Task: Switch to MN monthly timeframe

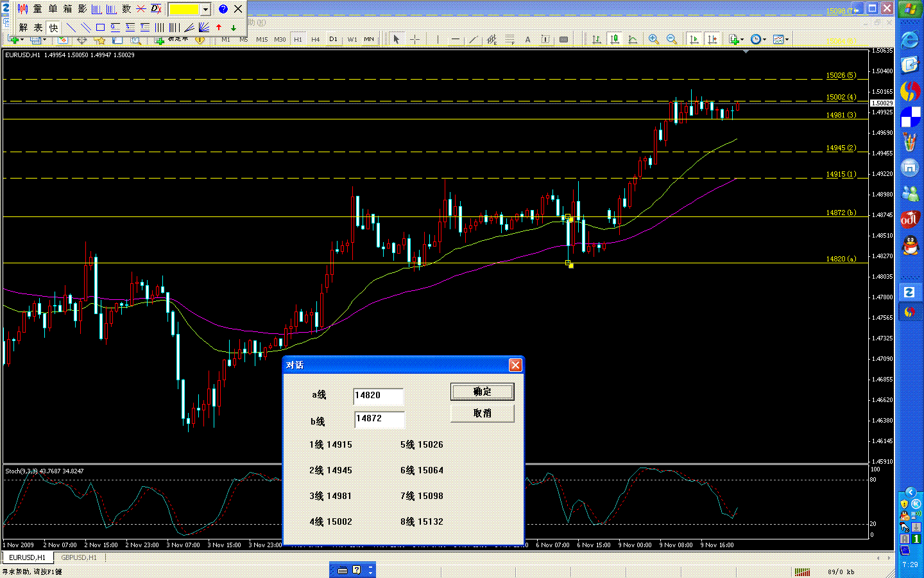Action: click(x=369, y=40)
